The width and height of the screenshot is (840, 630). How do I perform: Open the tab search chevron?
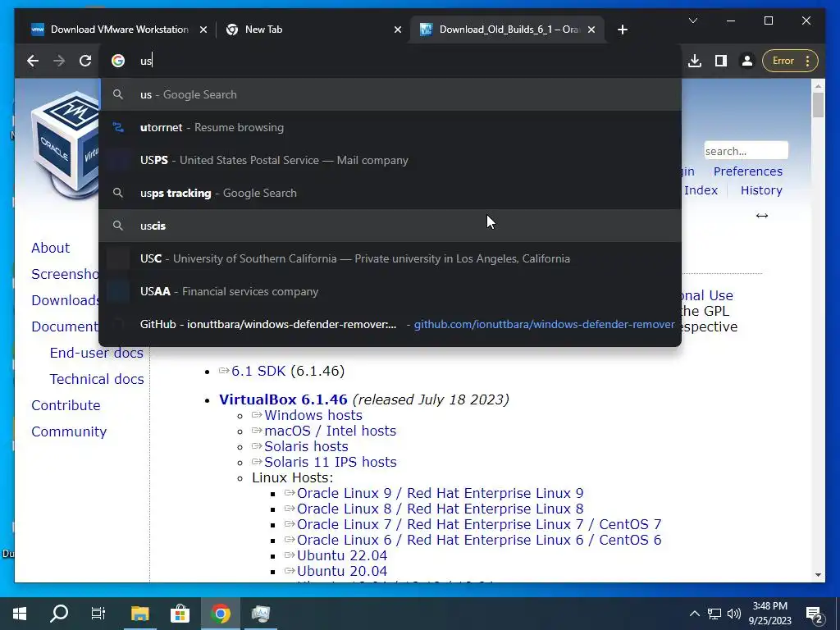693,21
